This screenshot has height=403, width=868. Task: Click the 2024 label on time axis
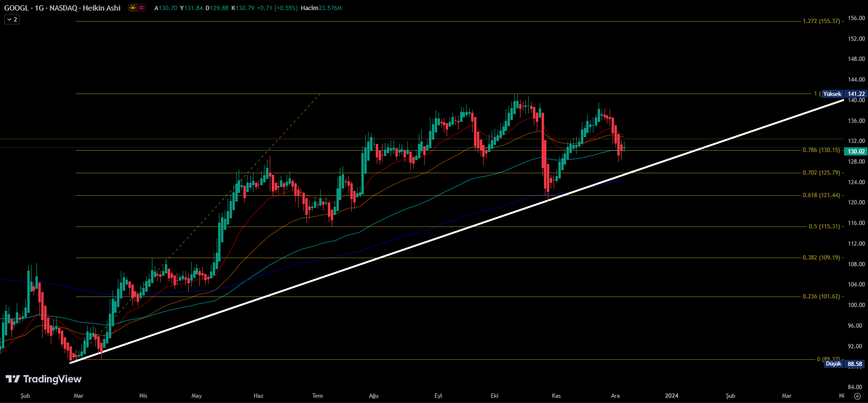671,396
